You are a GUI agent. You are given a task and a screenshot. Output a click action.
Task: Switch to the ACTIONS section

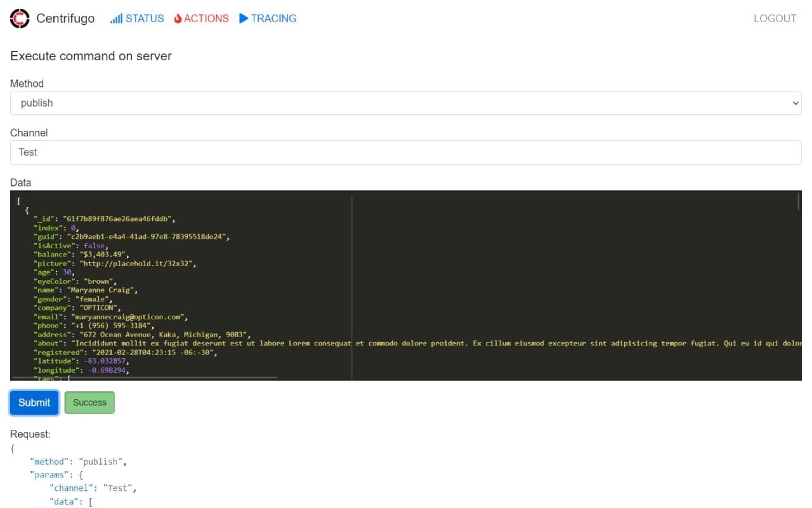point(206,18)
